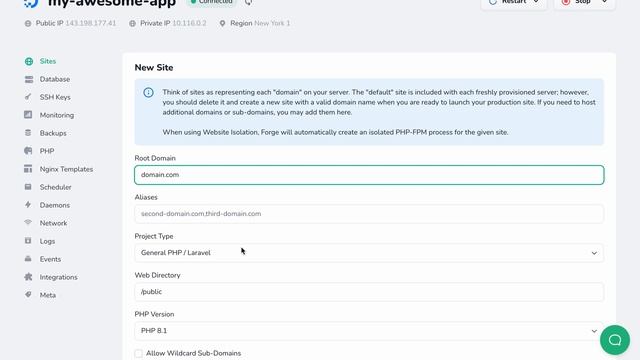Open the Daemons page
640x360 pixels.
tap(55, 205)
